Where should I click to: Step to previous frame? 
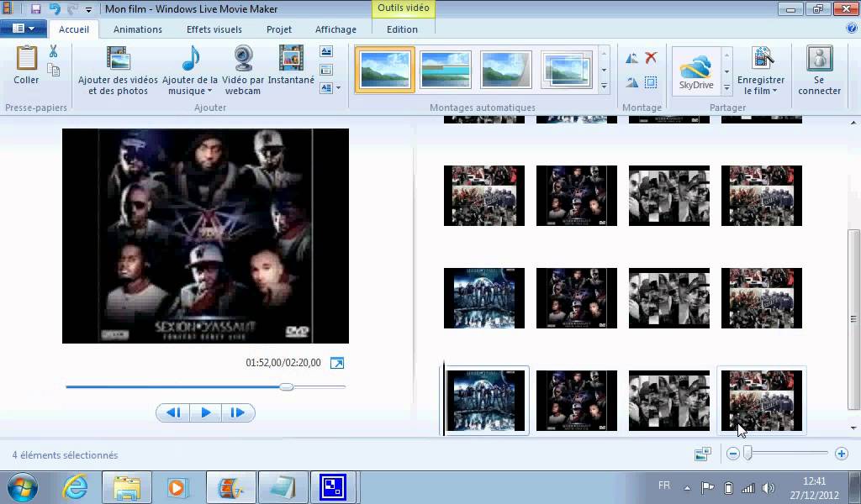coord(173,412)
